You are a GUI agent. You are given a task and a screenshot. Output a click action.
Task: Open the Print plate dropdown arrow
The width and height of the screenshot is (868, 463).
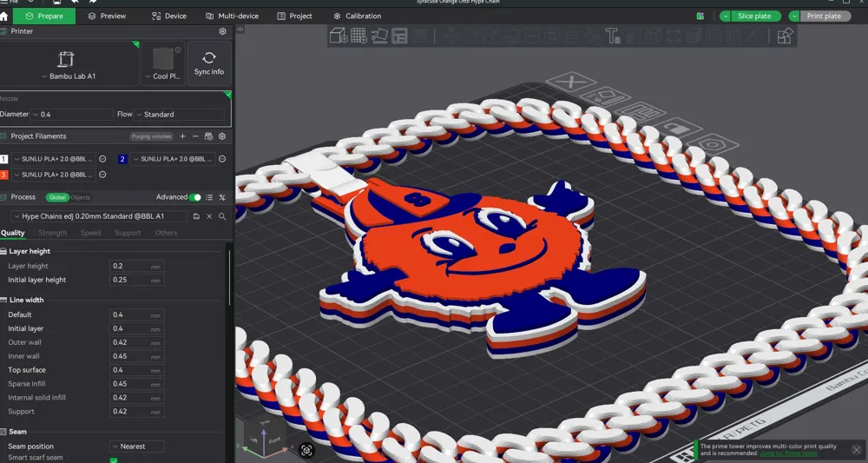(x=794, y=16)
